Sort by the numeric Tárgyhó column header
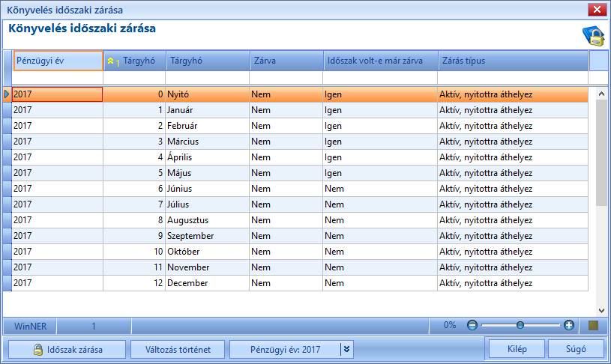Image resolution: width=611 pixels, height=364 pixels. point(135,61)
